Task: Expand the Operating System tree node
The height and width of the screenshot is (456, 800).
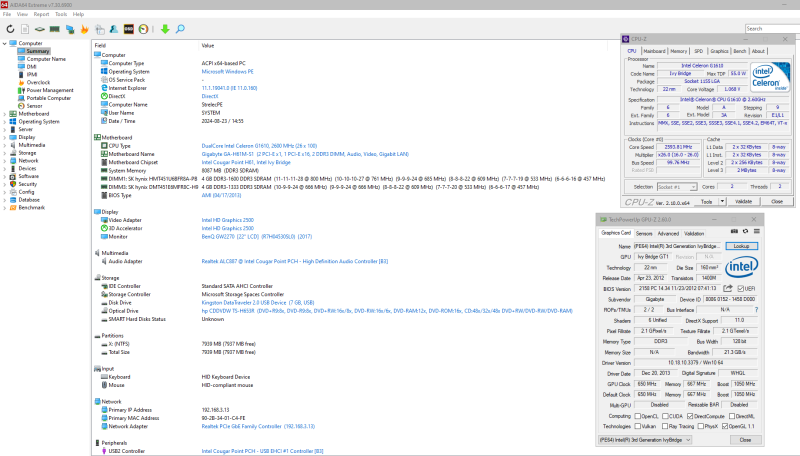Action: pos(5,121)
